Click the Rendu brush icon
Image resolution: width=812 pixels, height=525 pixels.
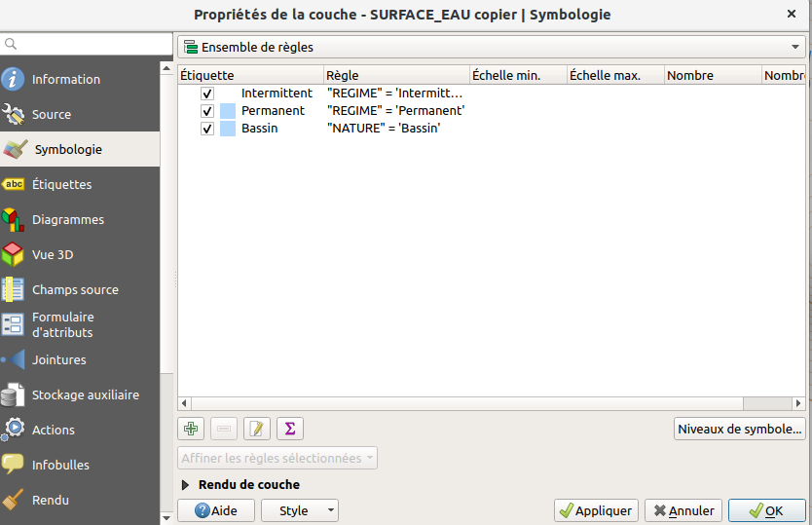coord(13,500)
